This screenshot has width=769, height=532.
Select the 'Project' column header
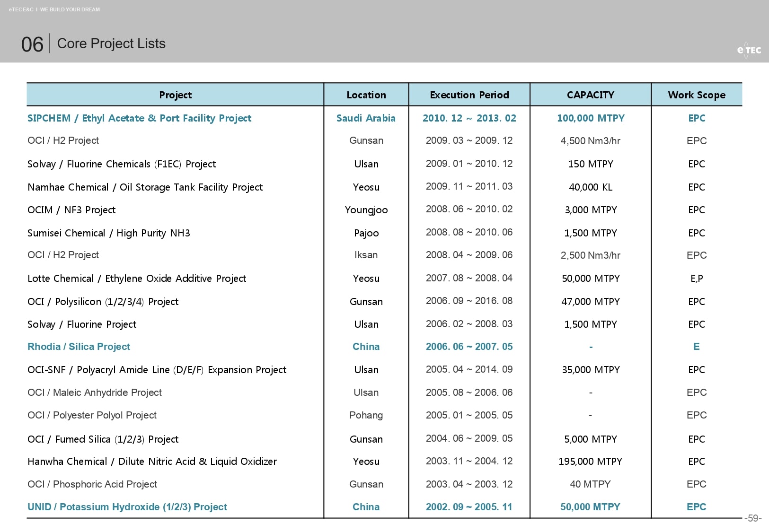point(175,95)
